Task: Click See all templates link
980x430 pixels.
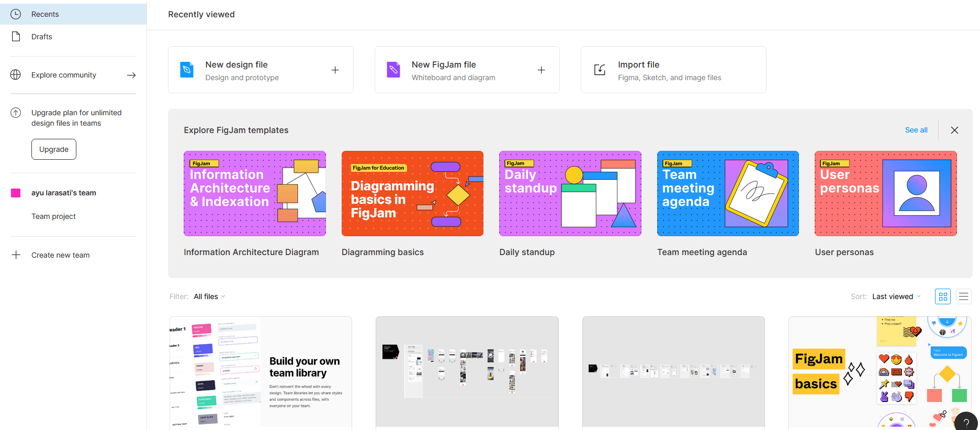Action: 916,130
